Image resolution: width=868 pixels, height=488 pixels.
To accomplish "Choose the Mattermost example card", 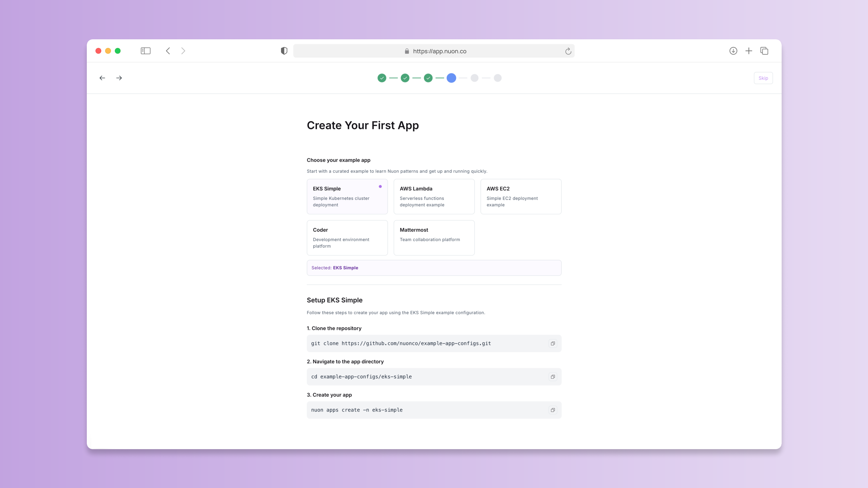I will (x=434, y=238).
